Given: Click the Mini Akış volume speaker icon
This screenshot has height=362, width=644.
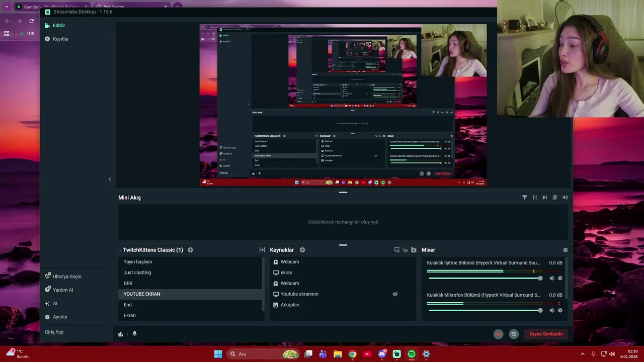Looking at the screenshot, I should (x=565, y=198).
